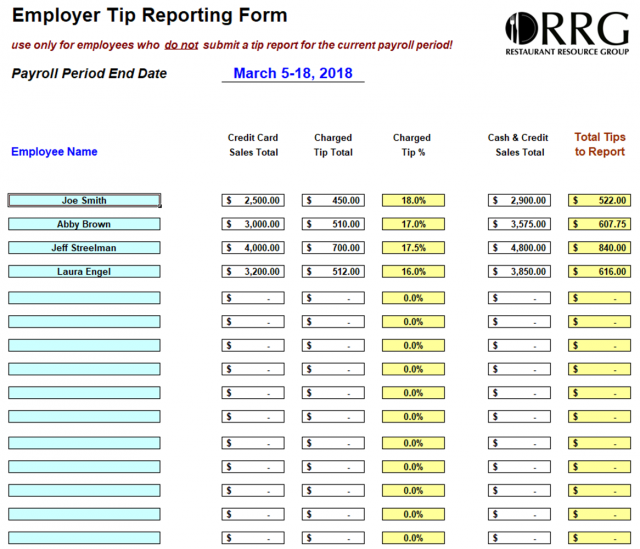The height and width of the screenshot is (549, 640).
Task: Select Laura Engel's $512.00 charged tip total
Action: (333, 271)
